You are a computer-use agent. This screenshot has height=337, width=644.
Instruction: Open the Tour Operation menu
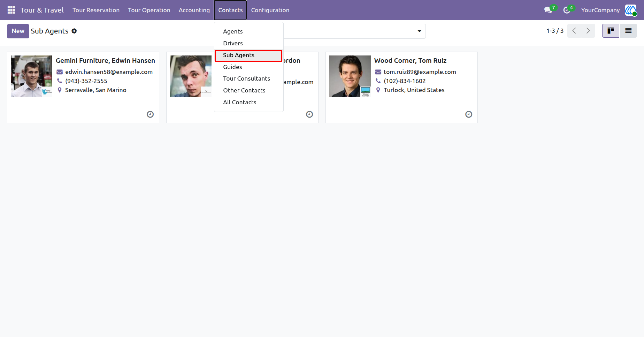(x=149, y=10)
